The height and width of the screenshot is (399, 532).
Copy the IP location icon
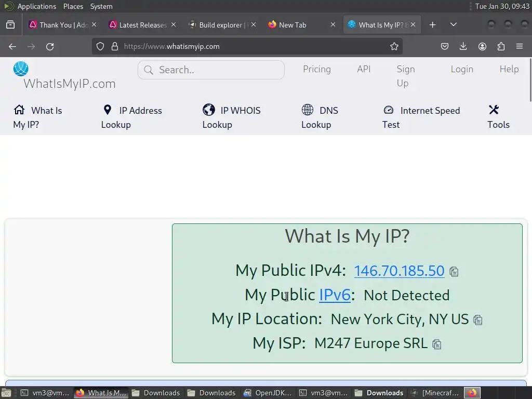coord(478,320)
